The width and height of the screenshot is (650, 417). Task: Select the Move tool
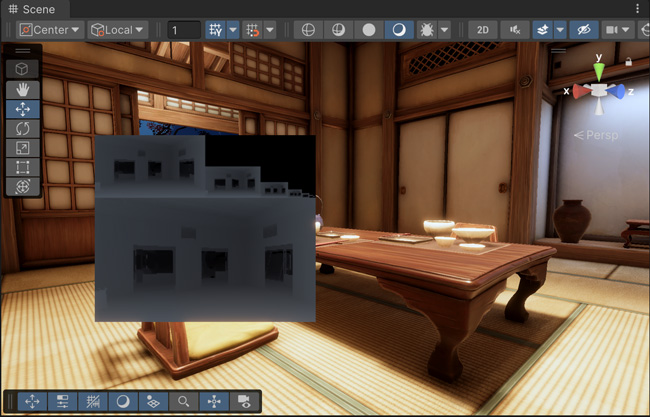click(23, 109)
